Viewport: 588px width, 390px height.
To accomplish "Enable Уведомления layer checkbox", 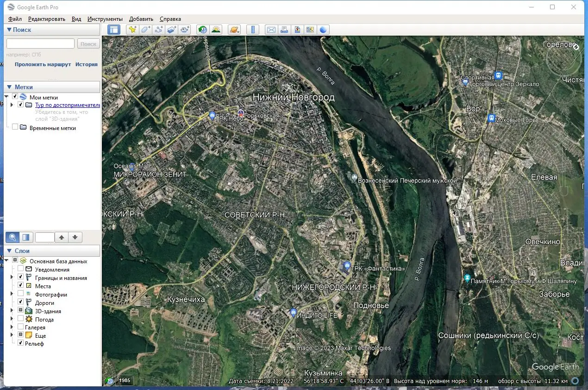I will tap(20, 269).
